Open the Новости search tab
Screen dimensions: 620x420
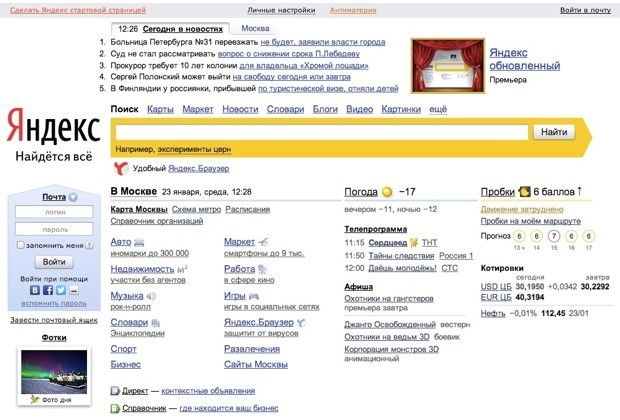point(240,109)
